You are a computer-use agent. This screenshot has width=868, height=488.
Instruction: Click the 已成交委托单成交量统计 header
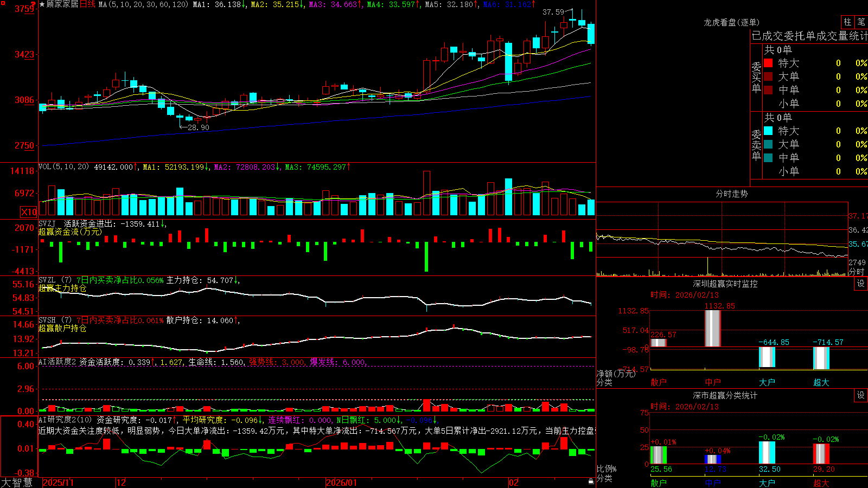tap(809, 36)
